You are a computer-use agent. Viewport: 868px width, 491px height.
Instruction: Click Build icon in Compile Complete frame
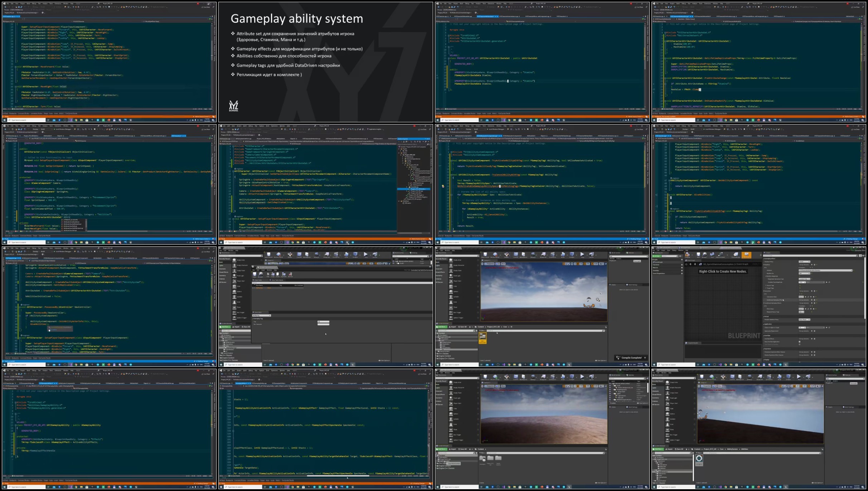coord(563,255)
